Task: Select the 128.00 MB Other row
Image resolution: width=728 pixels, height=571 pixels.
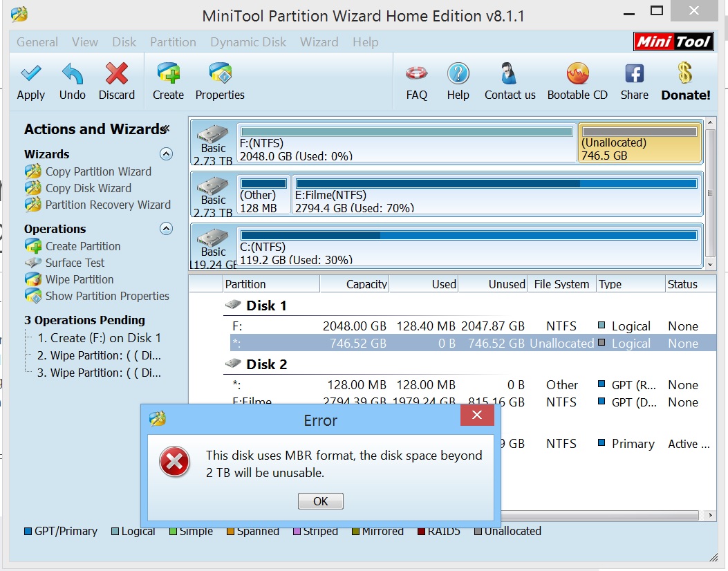Action: coord(473,385)
